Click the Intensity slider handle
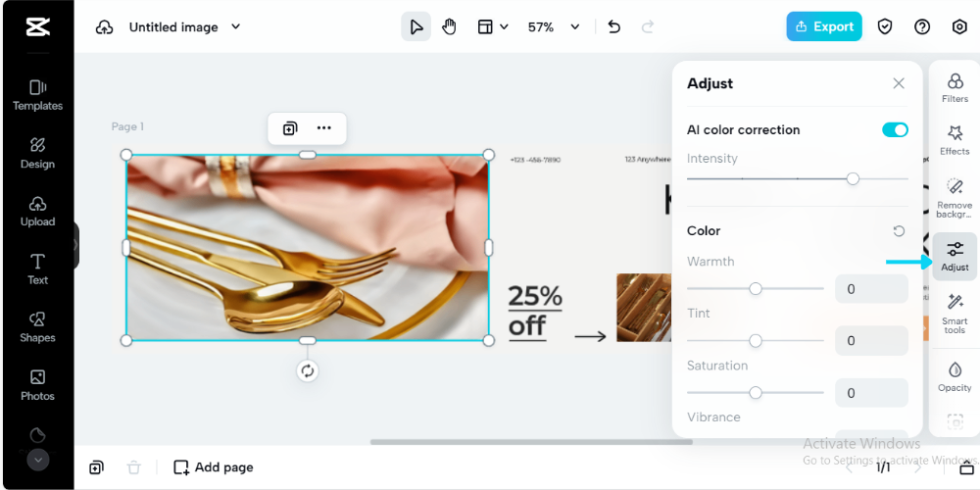The image size is (980, 490). pos(853,178)
